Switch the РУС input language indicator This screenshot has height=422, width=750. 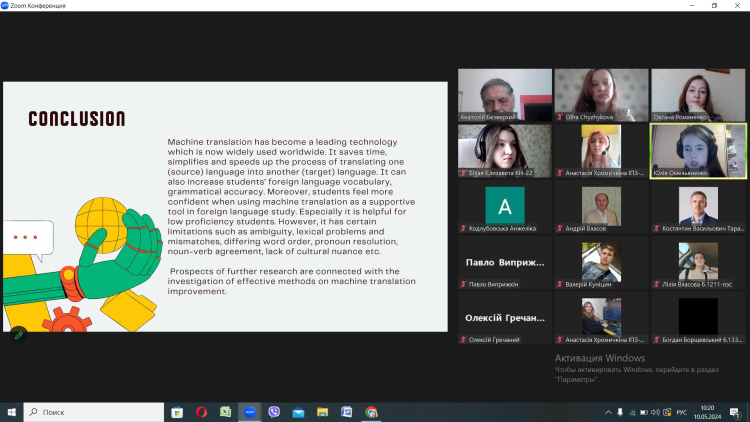point(682,412)
